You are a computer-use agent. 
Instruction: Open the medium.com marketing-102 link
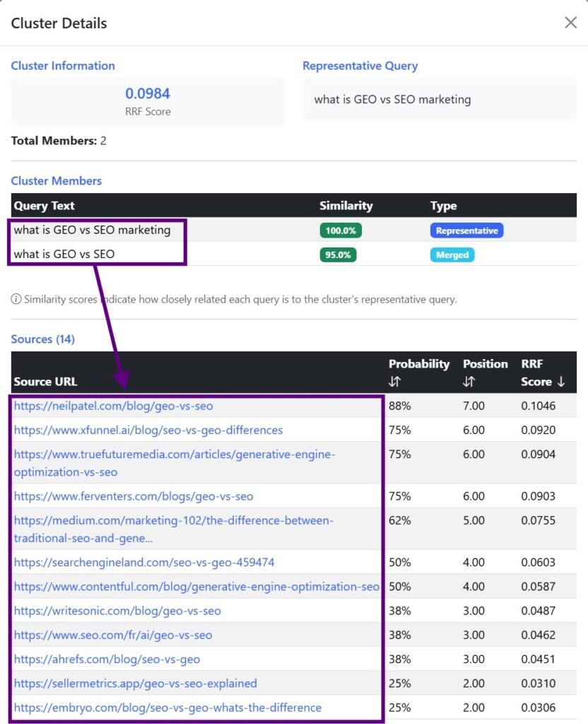174,529
